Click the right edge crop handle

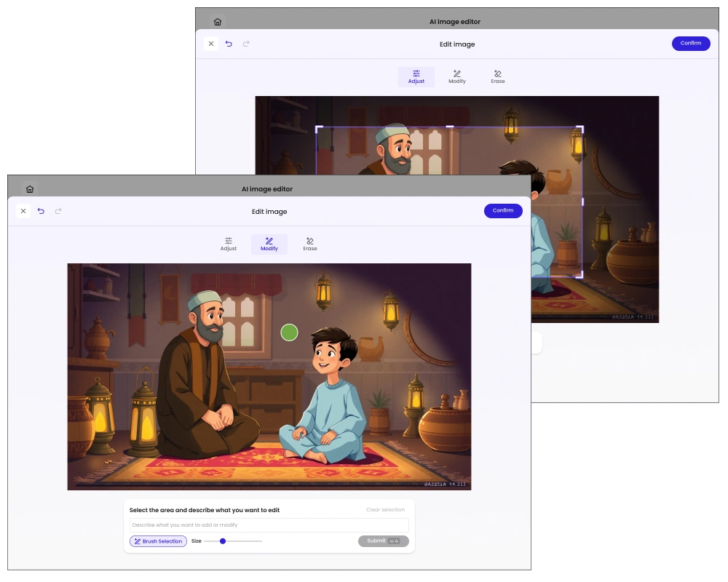(582, 202)
